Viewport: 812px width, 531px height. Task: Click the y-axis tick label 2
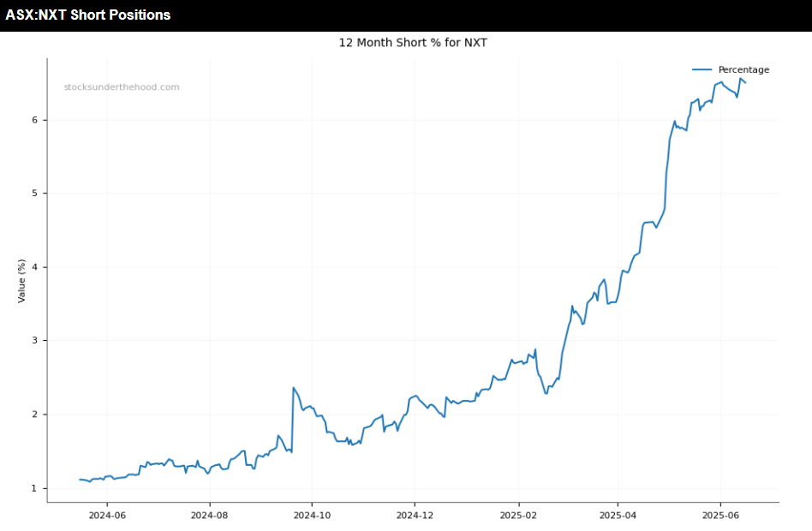pos(35,415)
